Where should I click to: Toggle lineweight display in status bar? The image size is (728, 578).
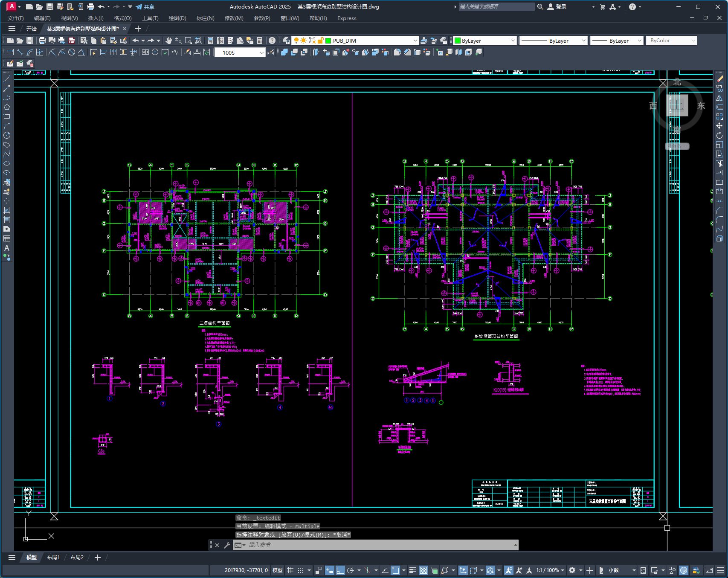pyautogui.click(x=412, y=570)
